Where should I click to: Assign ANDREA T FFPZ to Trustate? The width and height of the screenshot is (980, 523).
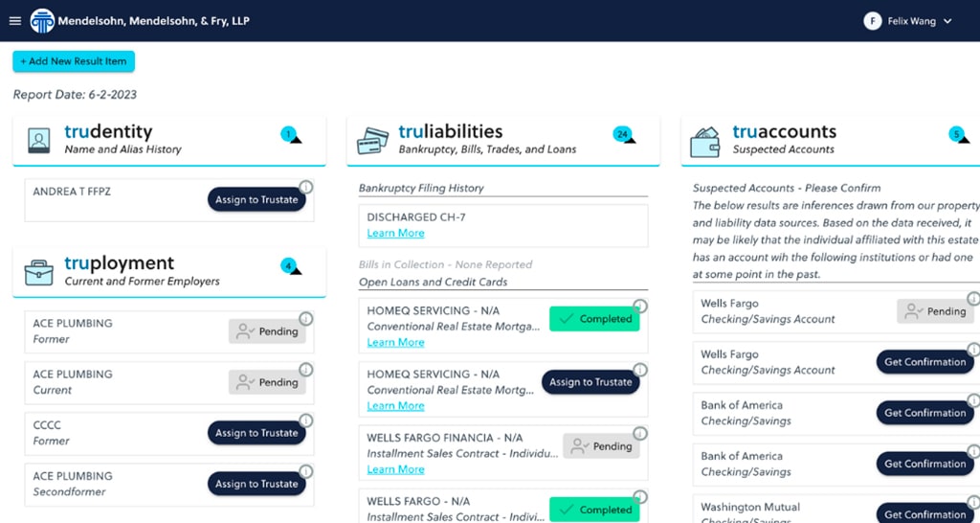coord(256,199)
